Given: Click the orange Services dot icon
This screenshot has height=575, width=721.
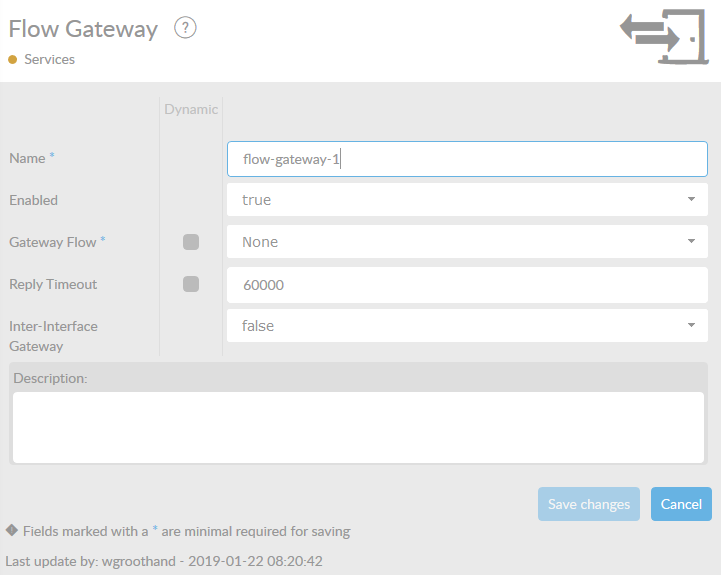Looking at the screenshot, I should (x=13, y=60).
